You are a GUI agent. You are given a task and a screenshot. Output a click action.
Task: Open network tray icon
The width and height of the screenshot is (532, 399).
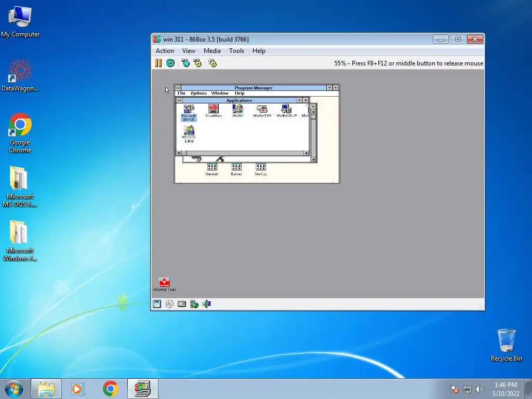coord(467,389)
